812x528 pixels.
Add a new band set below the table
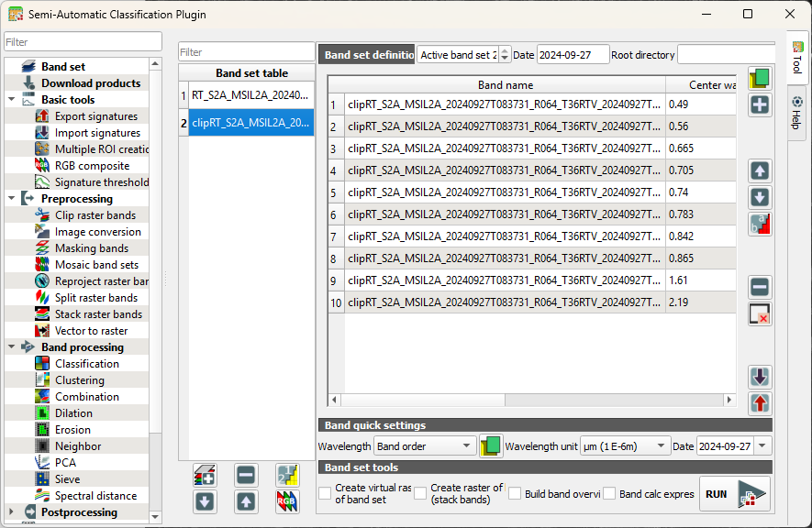(x=205, y=475)
